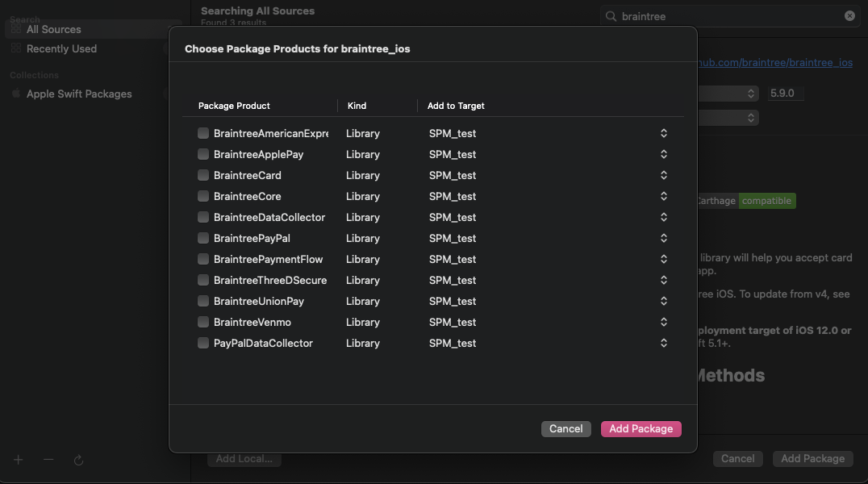Screen dimensions: 868x484
Task: Click the Add to Target column header
Action: click(456, 106)
